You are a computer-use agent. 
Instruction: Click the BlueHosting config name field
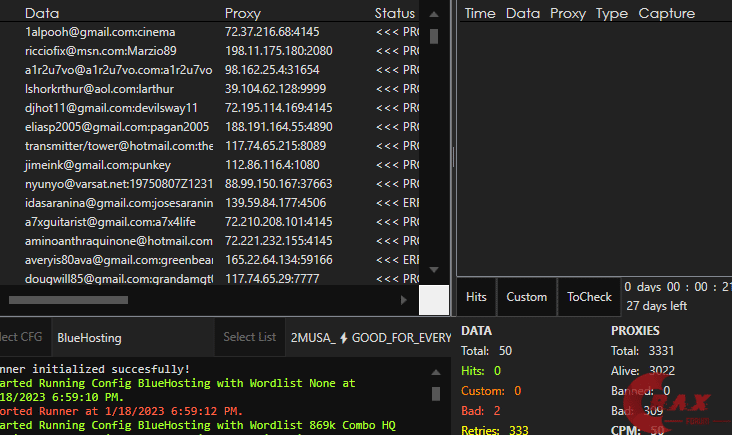click(x=132, y=338)
